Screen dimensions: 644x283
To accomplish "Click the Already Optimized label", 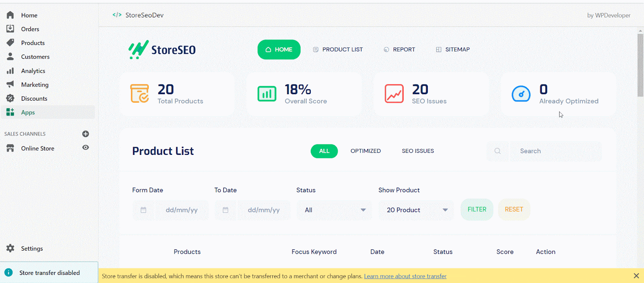I will [569, 101].
